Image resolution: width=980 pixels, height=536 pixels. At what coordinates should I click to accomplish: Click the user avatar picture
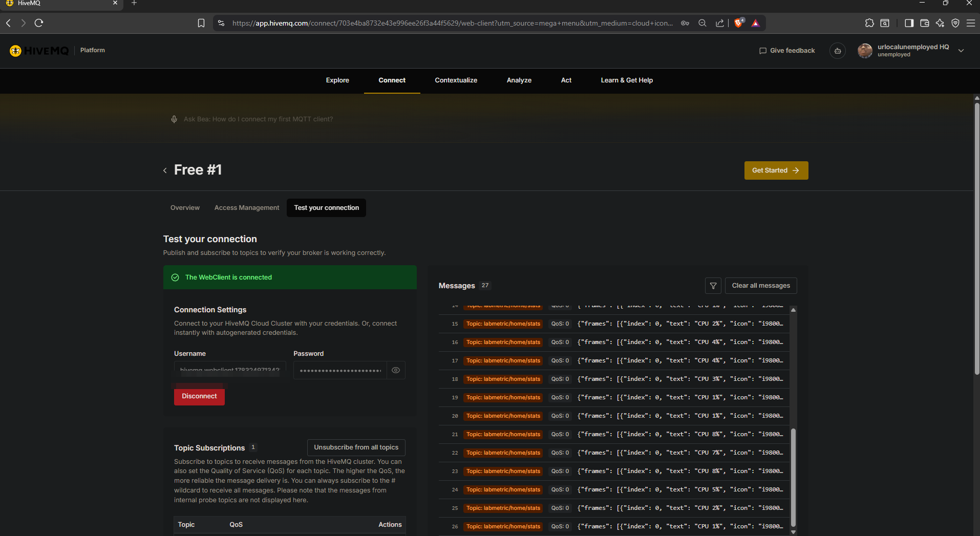pyautogui.click(x=865, y=51)
